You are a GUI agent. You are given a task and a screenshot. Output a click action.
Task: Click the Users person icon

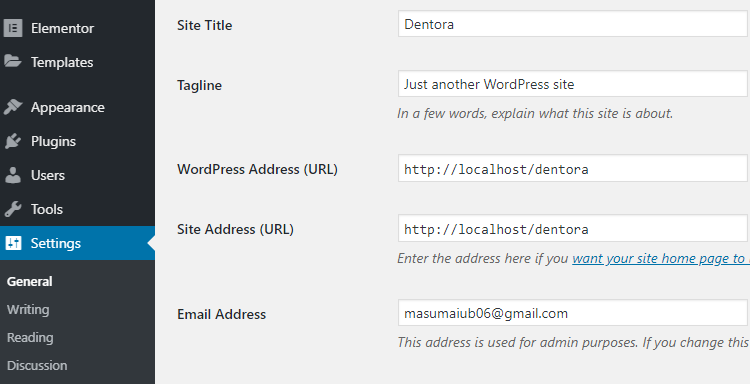(13, 175)
